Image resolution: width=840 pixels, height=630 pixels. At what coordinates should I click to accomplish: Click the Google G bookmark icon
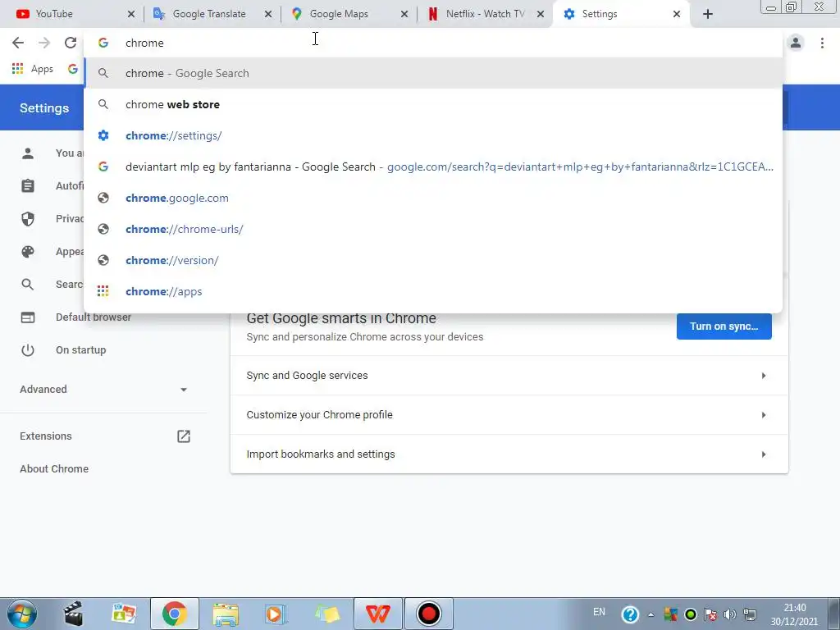pyautogui.click(x=73, y=69)
